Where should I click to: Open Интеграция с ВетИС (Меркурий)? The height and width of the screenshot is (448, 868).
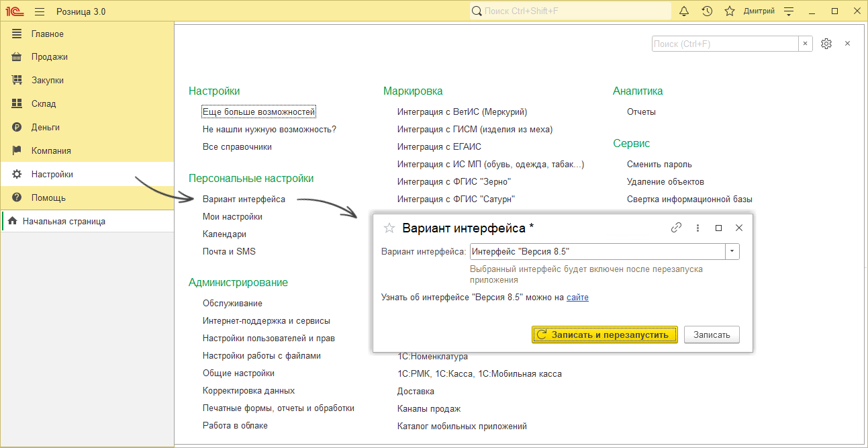click(462, 112)
